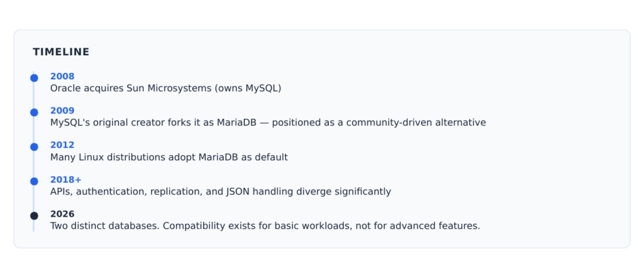Viewport: 644px width, 265px height.
Task: Click the TIMELINE heading
Action: tap(61, 52)
